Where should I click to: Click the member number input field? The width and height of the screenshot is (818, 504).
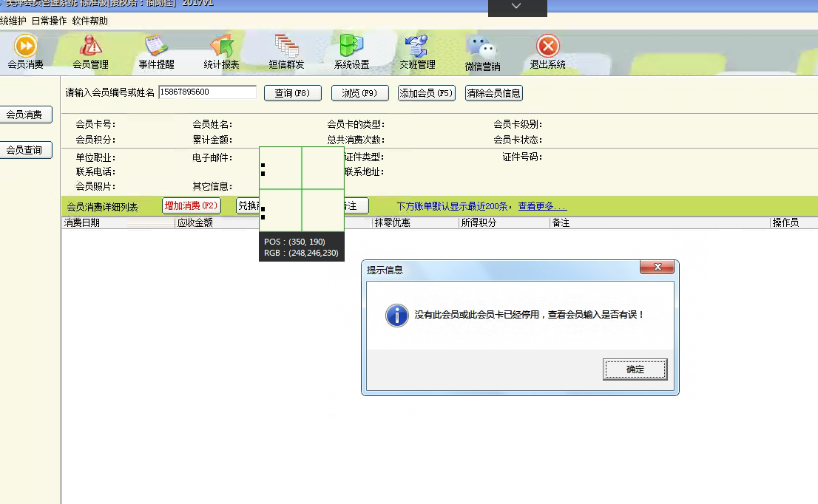pos(207,92)
